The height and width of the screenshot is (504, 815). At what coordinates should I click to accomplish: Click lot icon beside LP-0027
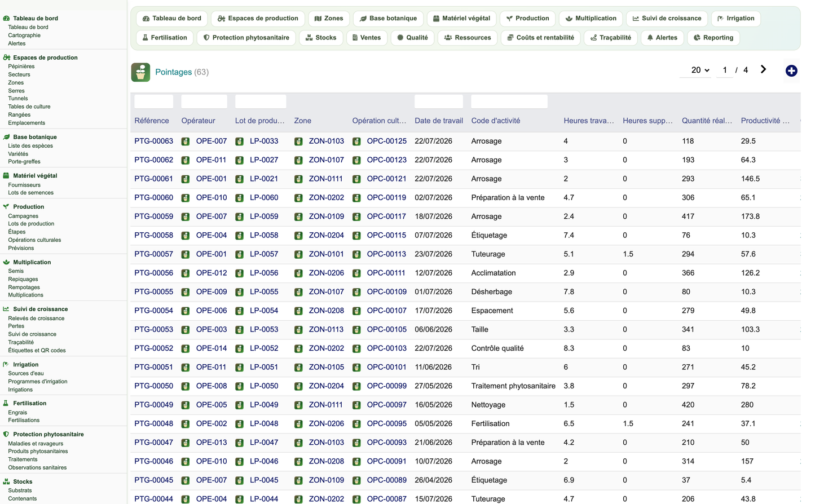pos(239,160)
